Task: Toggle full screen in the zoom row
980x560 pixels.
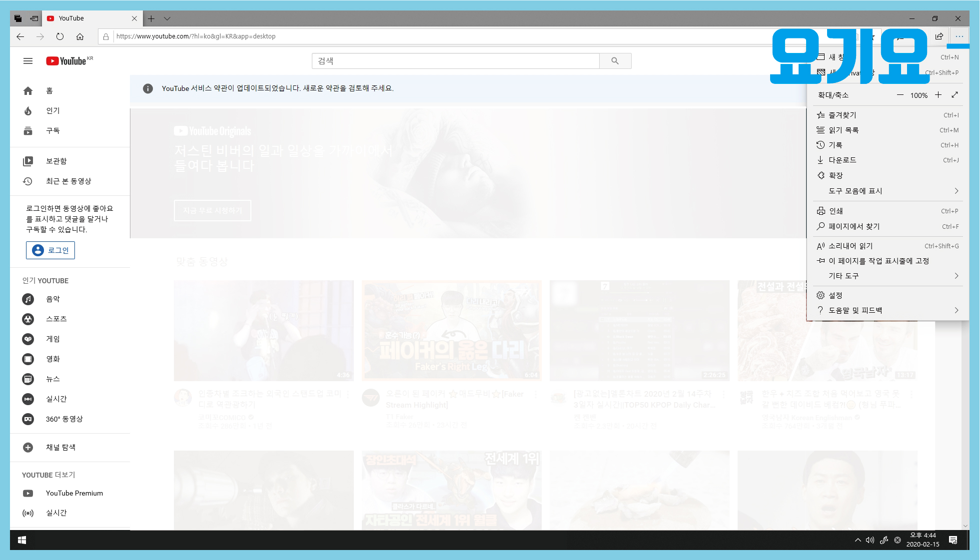Action: click(955, 95)
